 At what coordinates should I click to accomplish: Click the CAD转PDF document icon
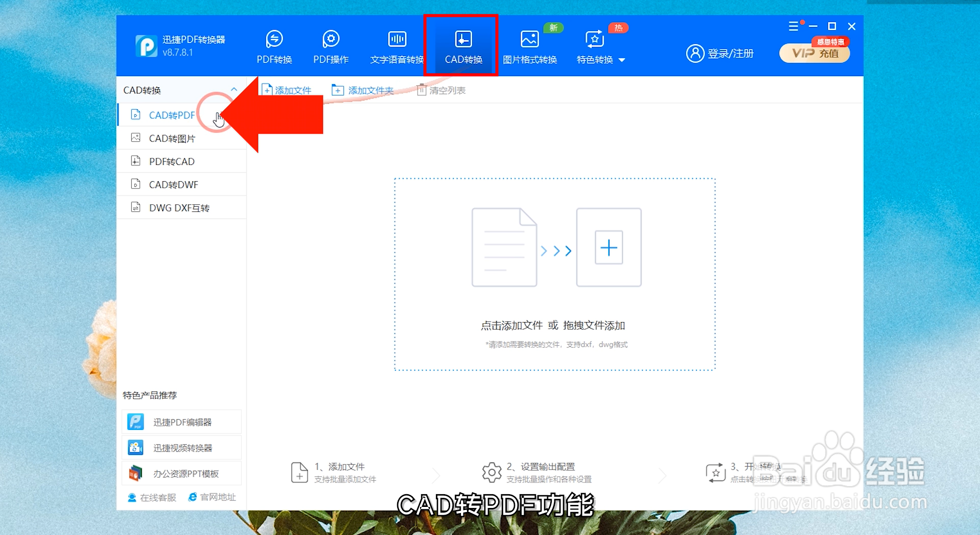coord(136,114)
